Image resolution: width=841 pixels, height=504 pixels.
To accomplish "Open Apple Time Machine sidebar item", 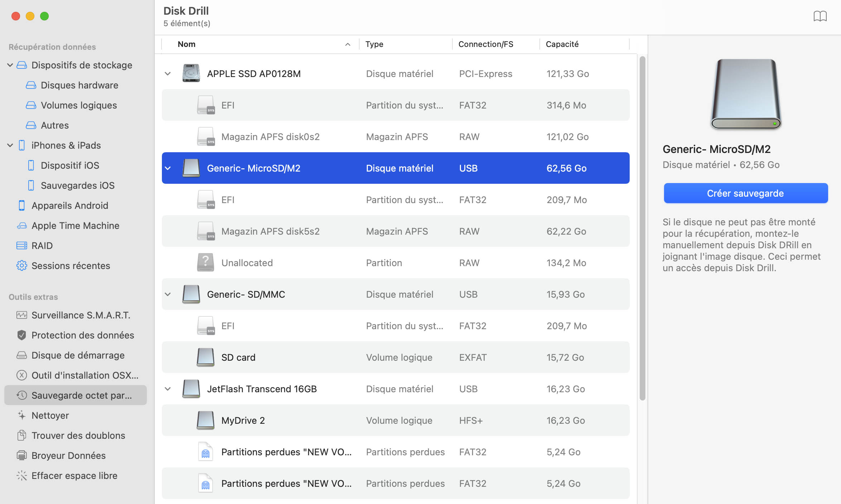I will click(x=75, y=226).
